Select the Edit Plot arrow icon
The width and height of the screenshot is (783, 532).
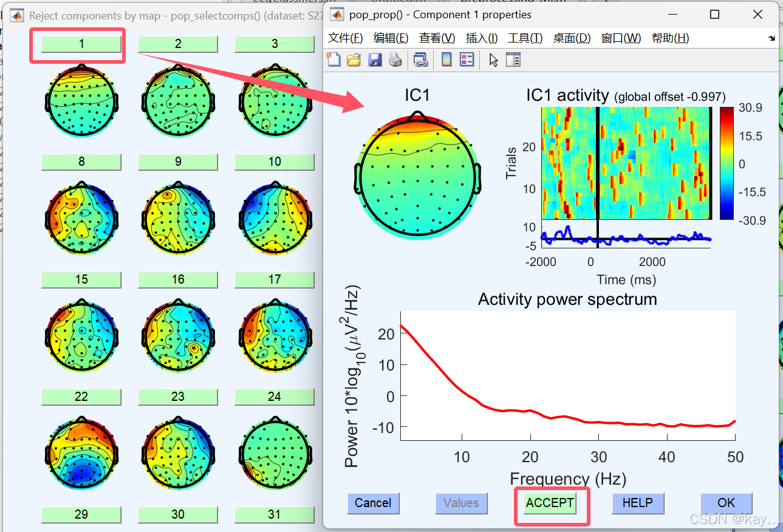(494, 60)
